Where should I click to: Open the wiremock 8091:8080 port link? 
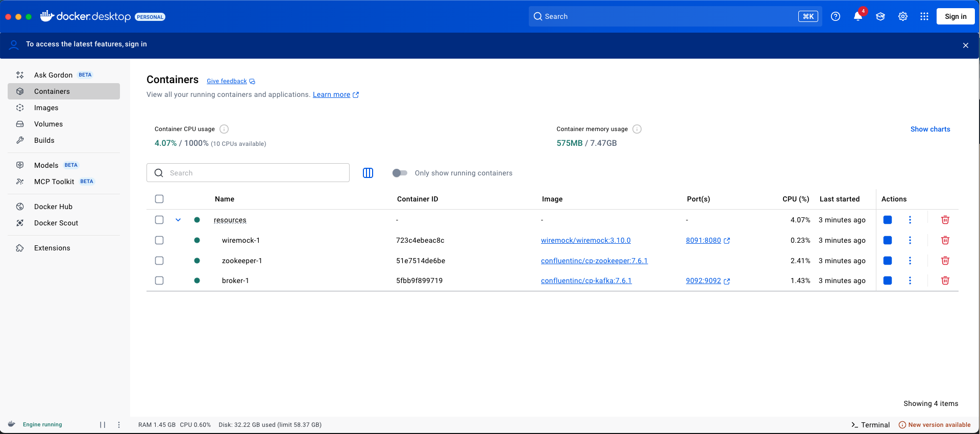[703, 240]
